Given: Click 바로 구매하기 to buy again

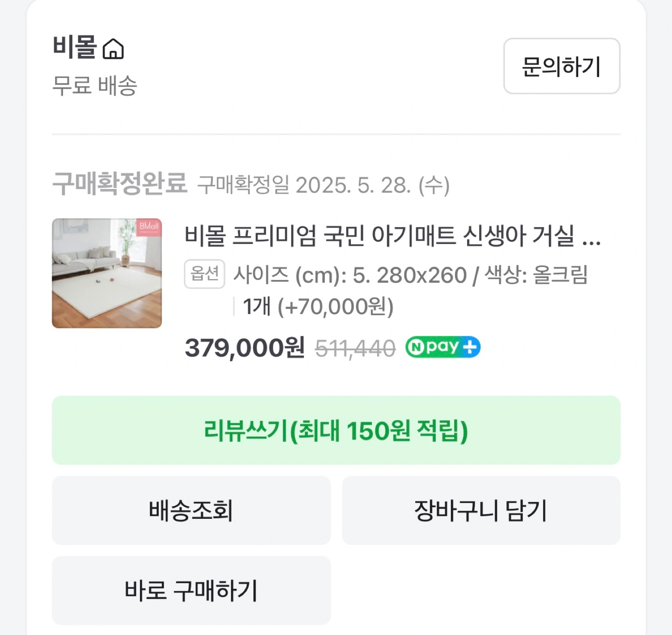Looking at the screenshot, I should click(191, 590).
